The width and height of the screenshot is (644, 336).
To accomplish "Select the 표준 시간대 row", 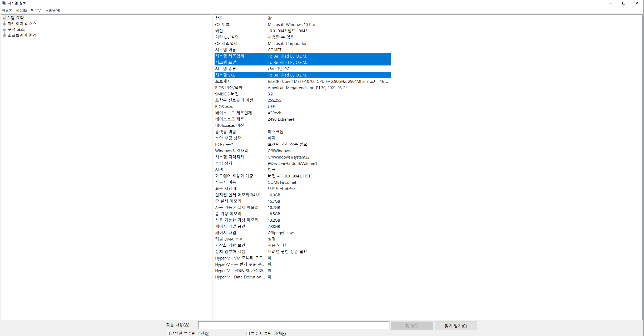I will pyautogui.click(x=303, y=189).
